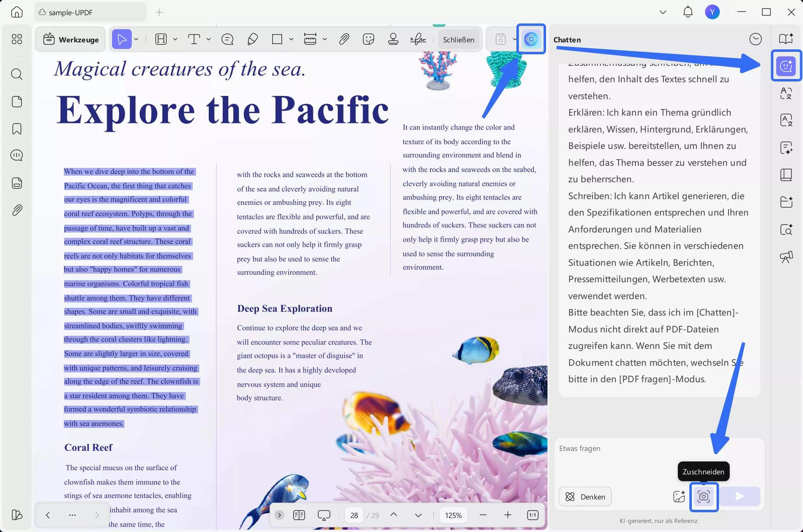803x532 pixels.
Task: Select the signature tool icon
Action: pos(418,39)
